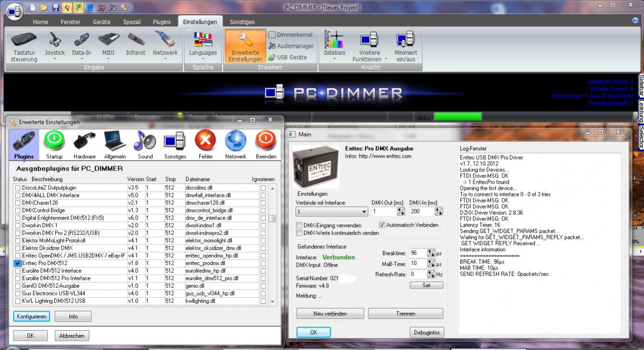Open the Dimmerkernel ribbon item

tap(291, 35)
